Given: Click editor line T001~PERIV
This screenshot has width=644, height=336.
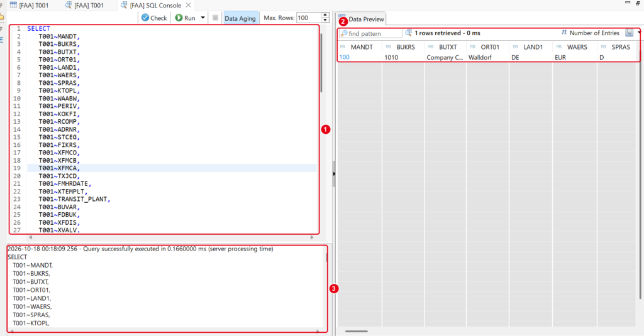Looking at the screenshot, I should (59, 106).
